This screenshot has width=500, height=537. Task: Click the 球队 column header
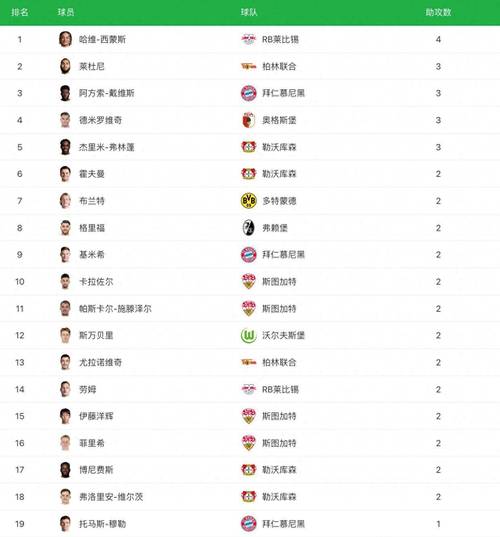[249, 12]
